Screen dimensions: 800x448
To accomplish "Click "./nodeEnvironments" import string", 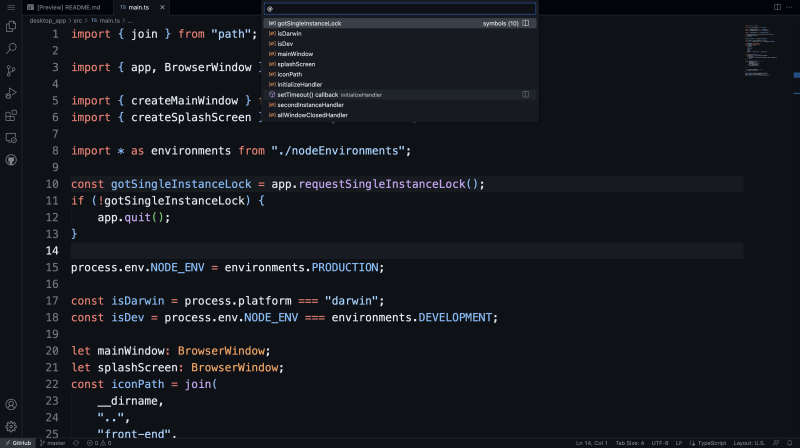I will point(338,151).
